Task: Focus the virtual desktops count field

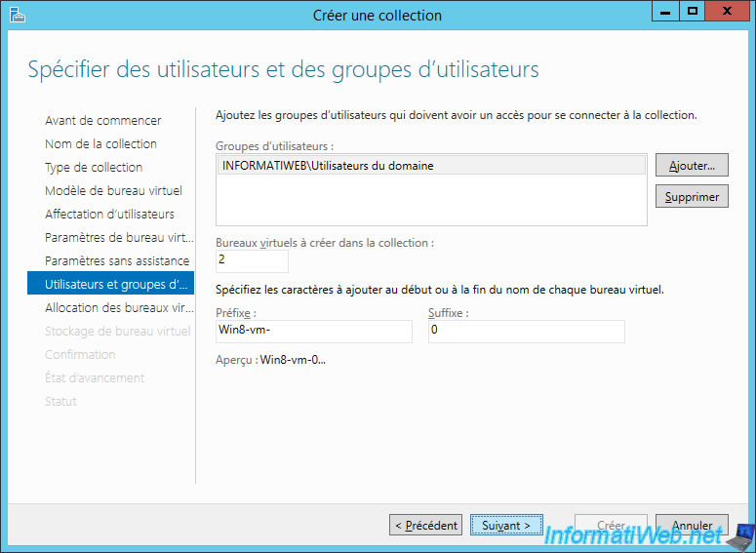Action: tap(252, 260)
